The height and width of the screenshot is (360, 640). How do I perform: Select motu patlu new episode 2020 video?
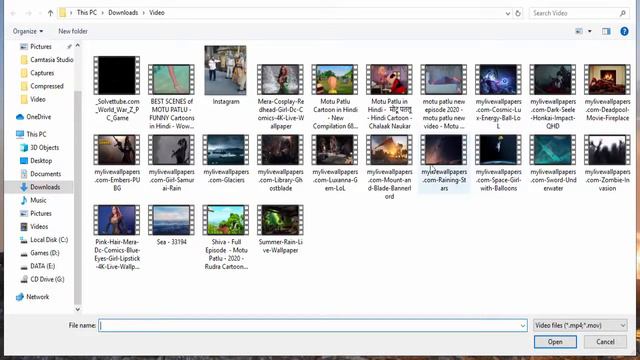pos(444,96)
